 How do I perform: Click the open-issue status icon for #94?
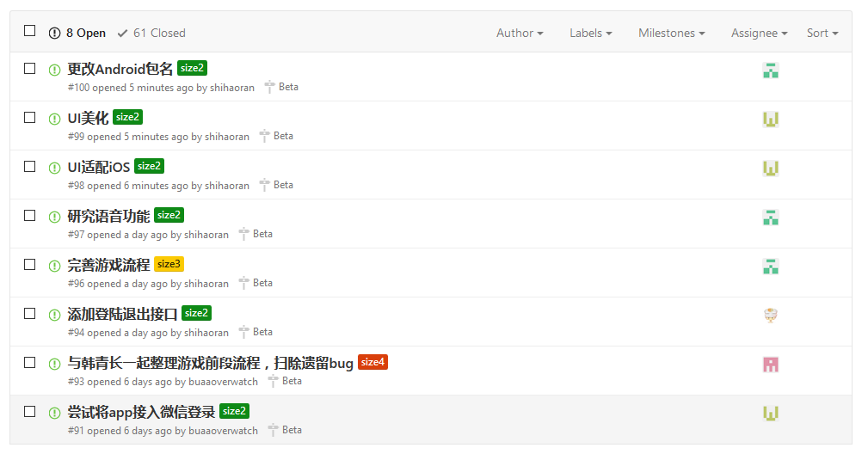click(54, 315)
